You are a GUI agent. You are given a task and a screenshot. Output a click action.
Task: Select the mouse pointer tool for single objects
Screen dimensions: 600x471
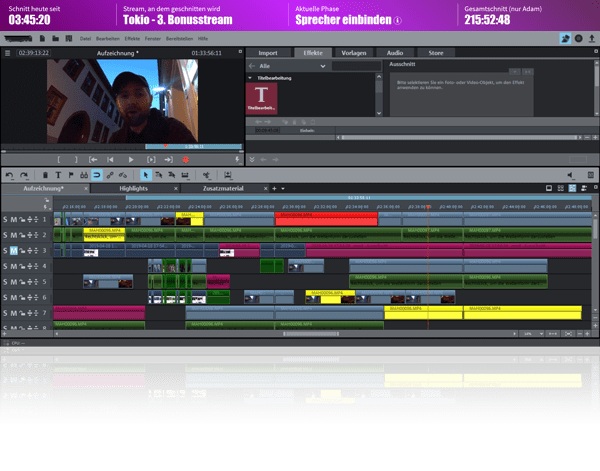coord(145,174)
